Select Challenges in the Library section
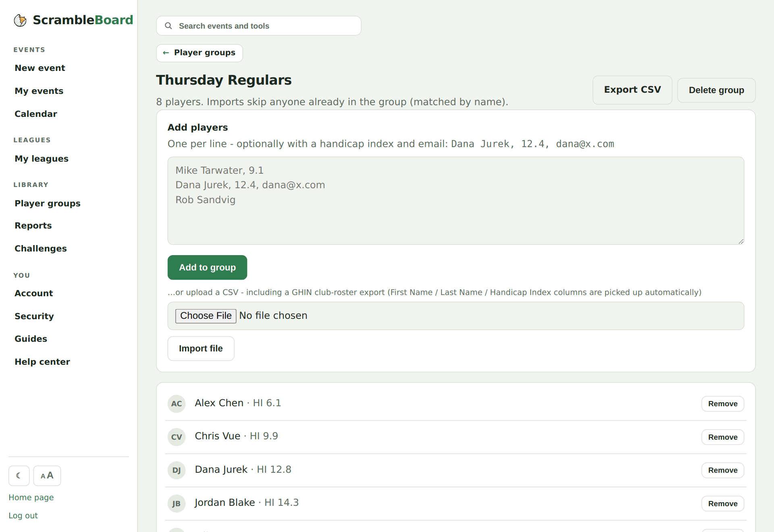The width and height of the screenshot is (774, 532). (41, 249)
